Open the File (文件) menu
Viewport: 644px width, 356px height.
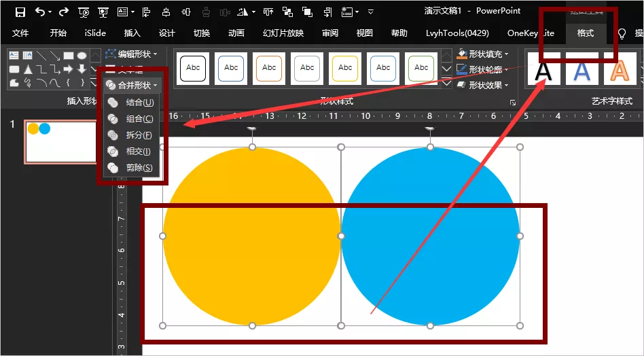[20, 33]
